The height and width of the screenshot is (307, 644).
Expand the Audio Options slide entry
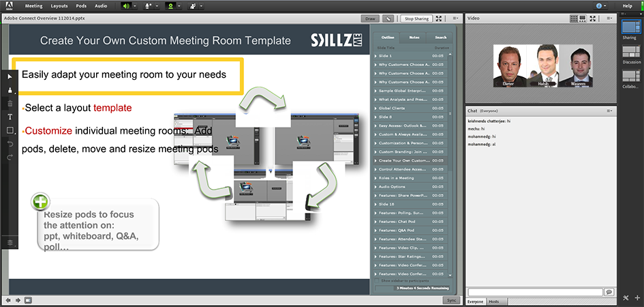[x=375, y=186]
